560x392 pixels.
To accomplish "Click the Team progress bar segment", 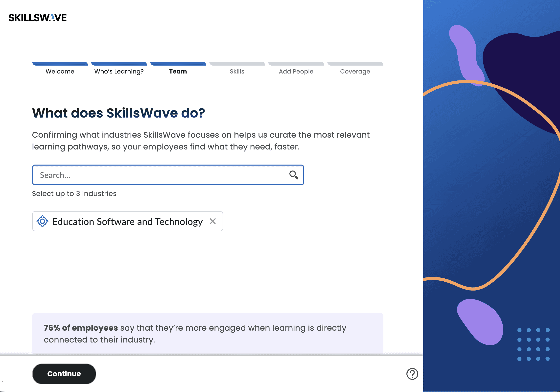I will click(x=178, y=64).
